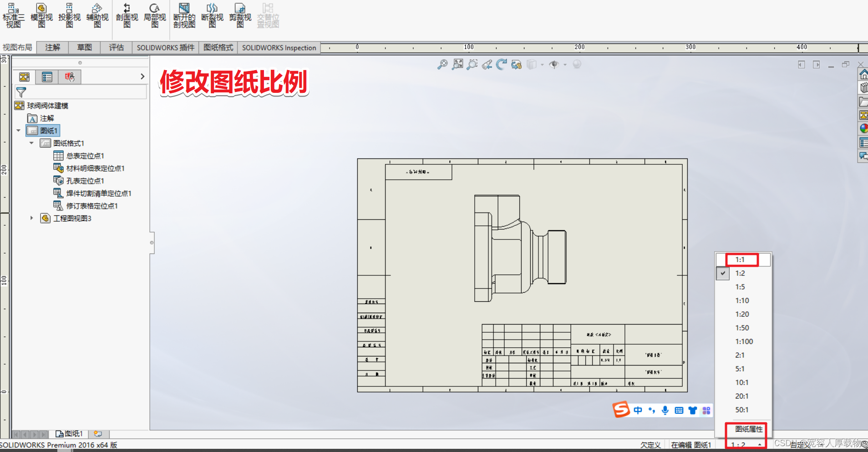This screenshot has height=452, width=868.
Task: Select the Projected View tool (投影视图)
Action: (x=69, y=15)
